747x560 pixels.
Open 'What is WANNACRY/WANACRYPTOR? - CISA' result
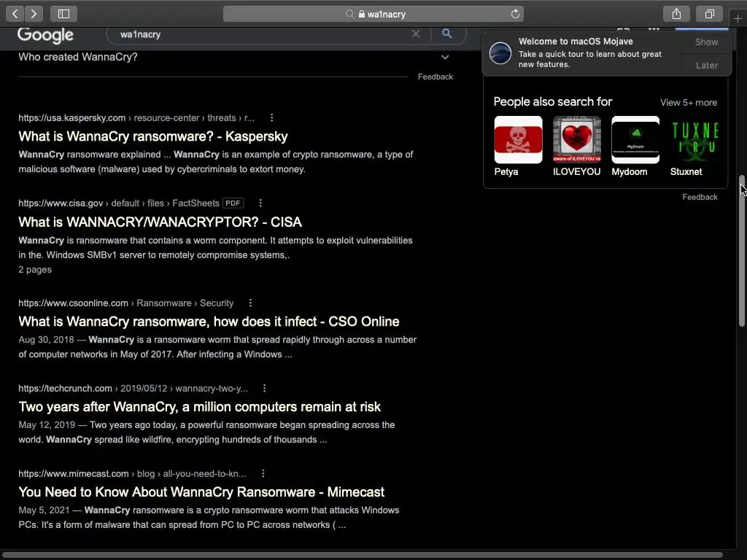160,222
